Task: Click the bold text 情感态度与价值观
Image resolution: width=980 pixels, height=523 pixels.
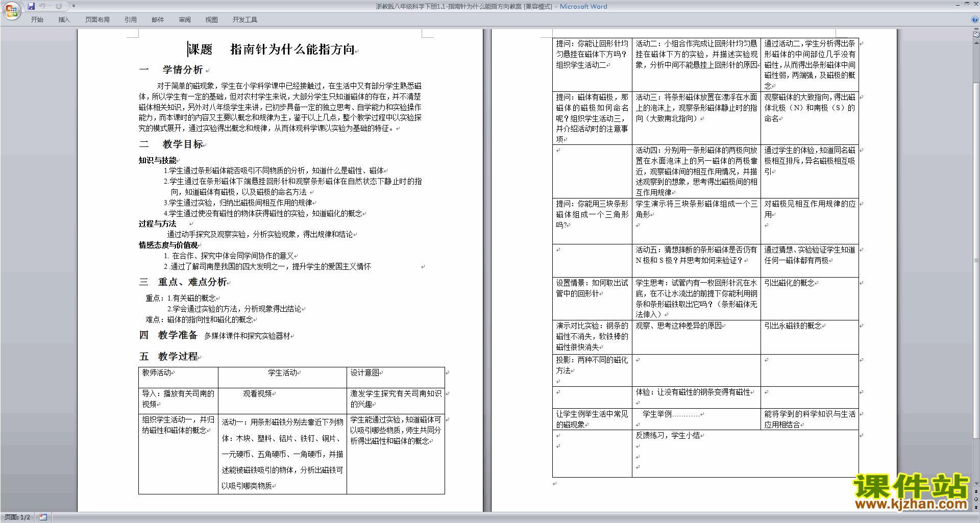Action: 168,245
